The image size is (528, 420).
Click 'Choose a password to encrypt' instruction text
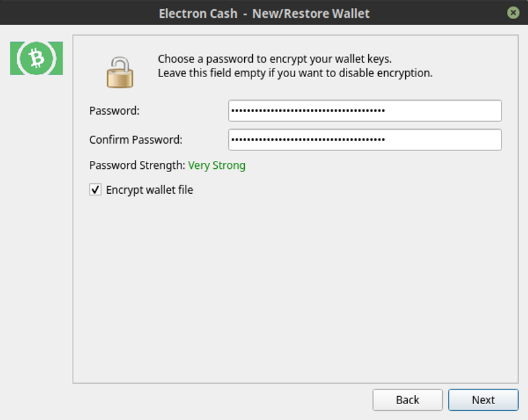coord(275,59)
